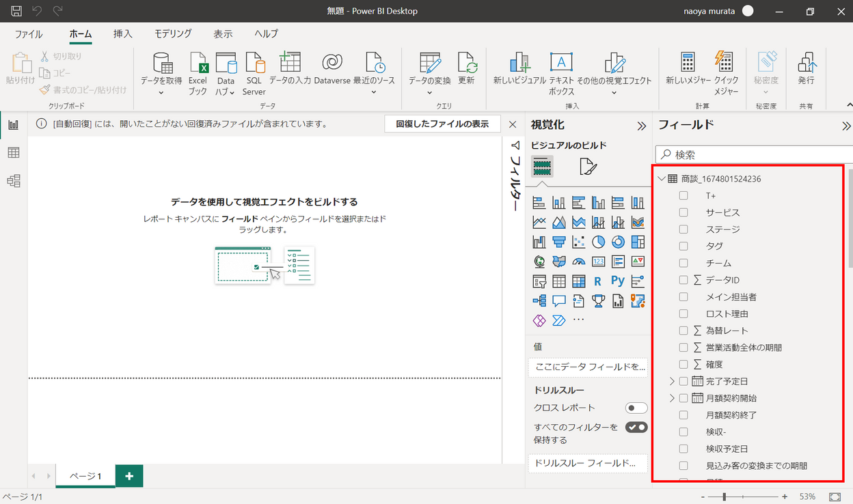Open the ヘルプ ribbon tab

click(266, 34)
